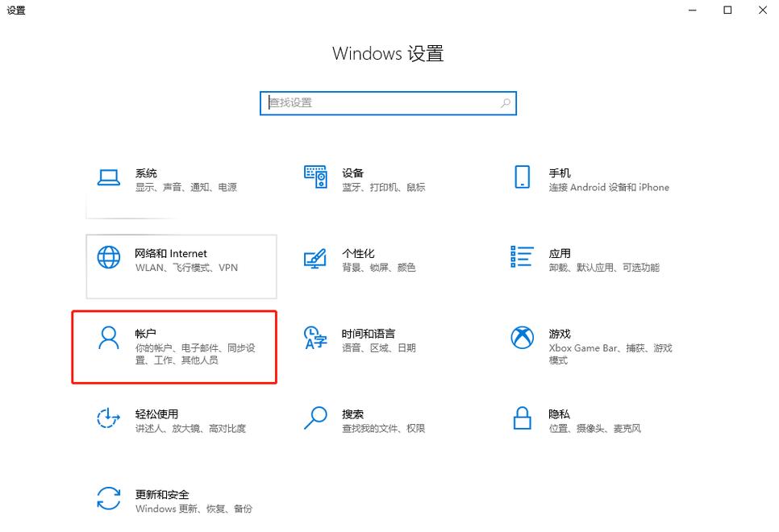Select the 系统 category title
This screenshot has width=779, height=532.
[146, 172]
